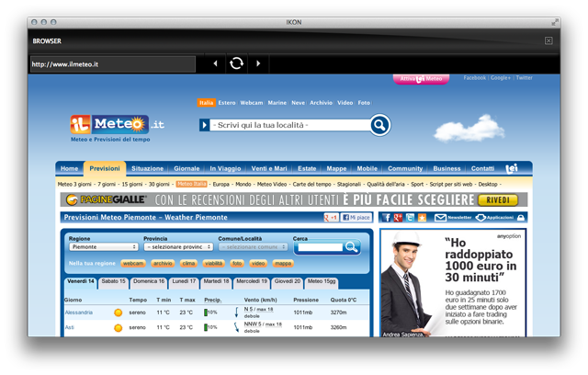
Task: Open the Alessandria city link
Action: pos(79,312)
